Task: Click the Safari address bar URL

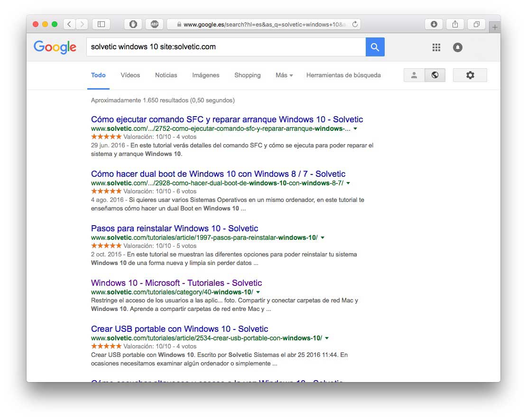Action: point(264,25)
